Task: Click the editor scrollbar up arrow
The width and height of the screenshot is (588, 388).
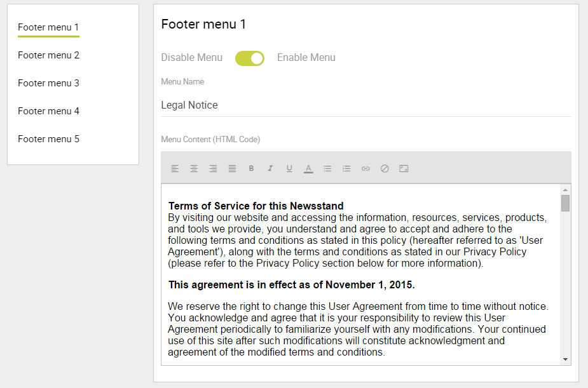Action: coord(565,190)
